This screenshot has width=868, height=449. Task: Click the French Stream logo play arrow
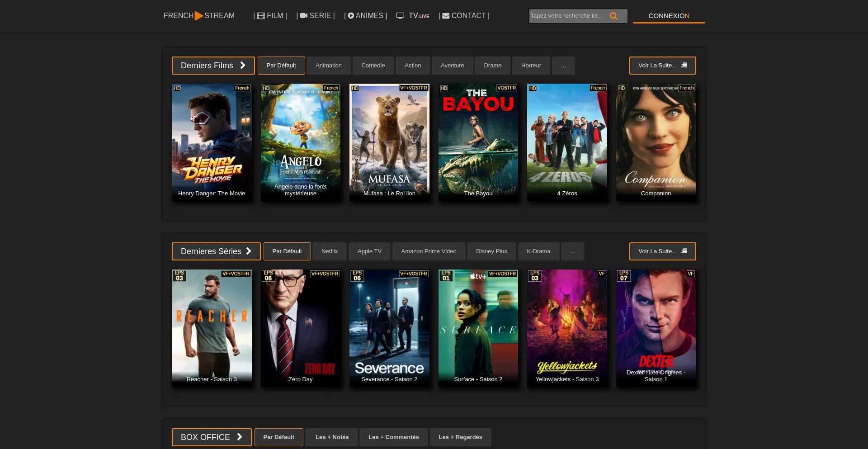(199, 16)
